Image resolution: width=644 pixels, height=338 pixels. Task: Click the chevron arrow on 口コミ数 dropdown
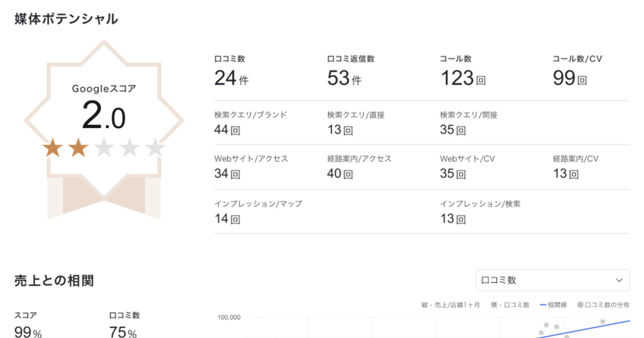click(619, 280)
